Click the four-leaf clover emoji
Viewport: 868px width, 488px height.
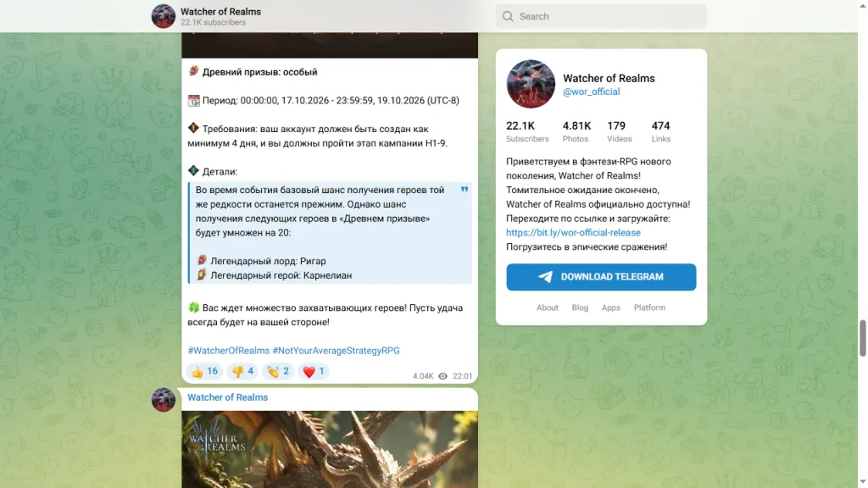coord(193,307)
